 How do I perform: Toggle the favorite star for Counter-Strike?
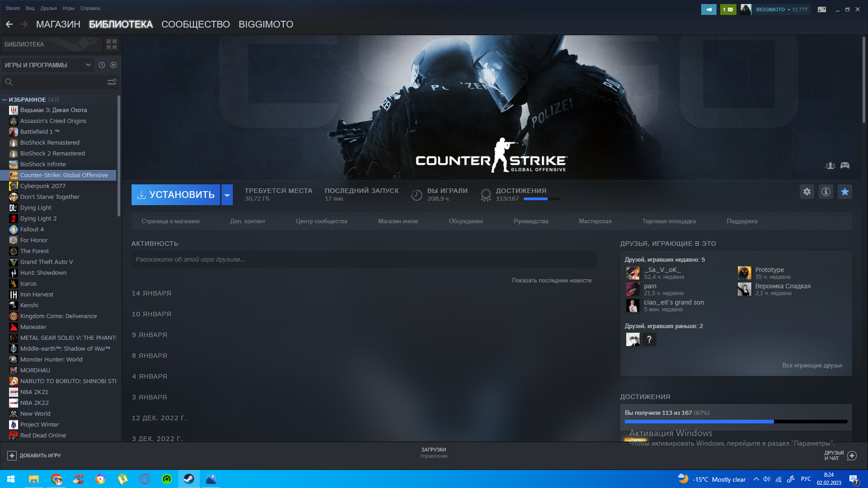point(844,192)
